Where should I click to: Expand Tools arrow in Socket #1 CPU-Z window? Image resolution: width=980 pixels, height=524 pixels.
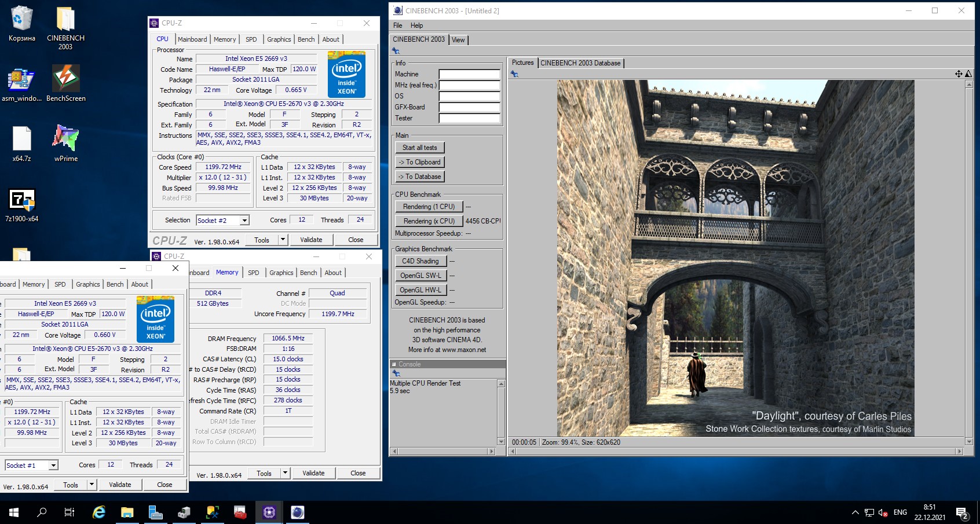coord(92,485)
